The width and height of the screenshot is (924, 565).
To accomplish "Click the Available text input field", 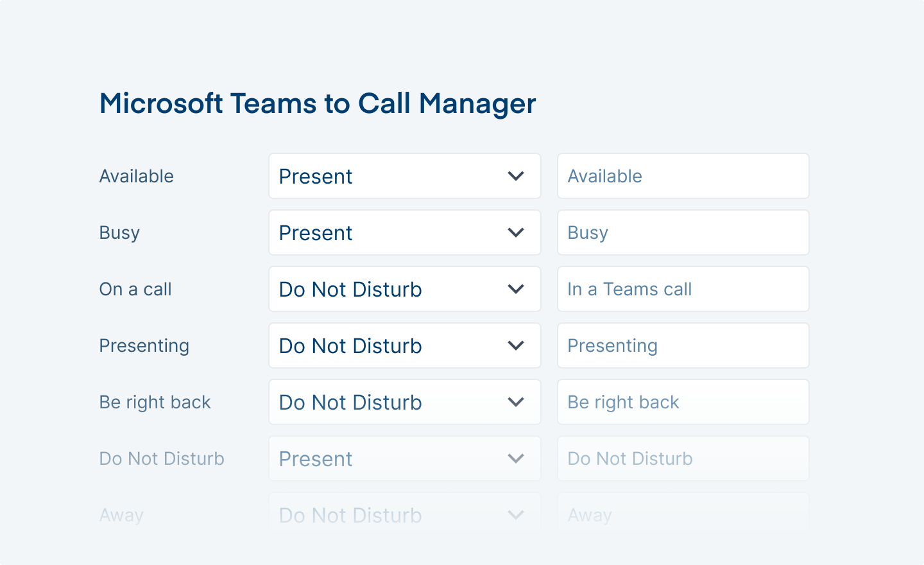I will click(683, 176).
